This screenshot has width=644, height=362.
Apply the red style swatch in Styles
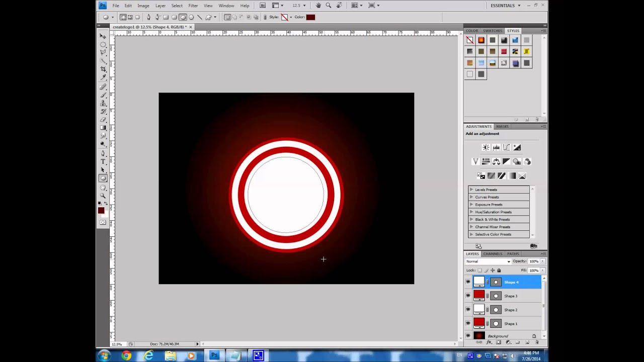pos(504,51)
